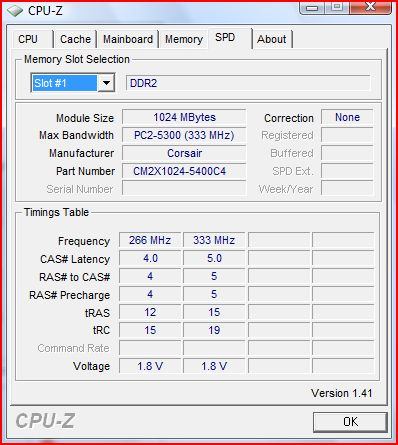The width and height of the screenshot is (398, 445).
Task: Click the RAS# to CAS# row label
Action: 74,277
